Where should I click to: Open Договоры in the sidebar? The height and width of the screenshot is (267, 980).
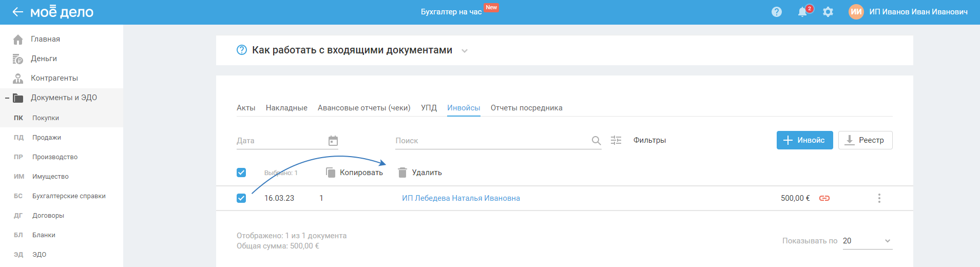pos(48,216)
